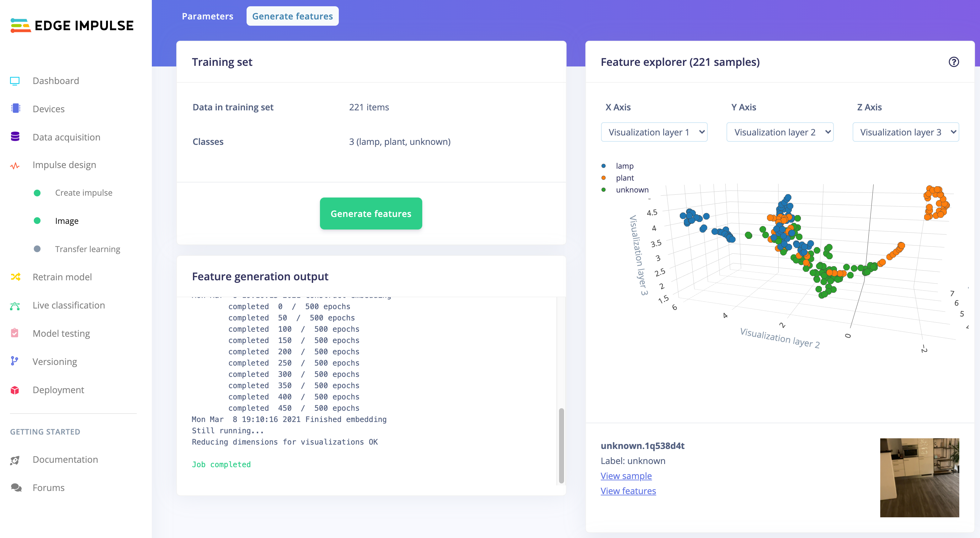Follow the View sample link

[x=626, y=476]
